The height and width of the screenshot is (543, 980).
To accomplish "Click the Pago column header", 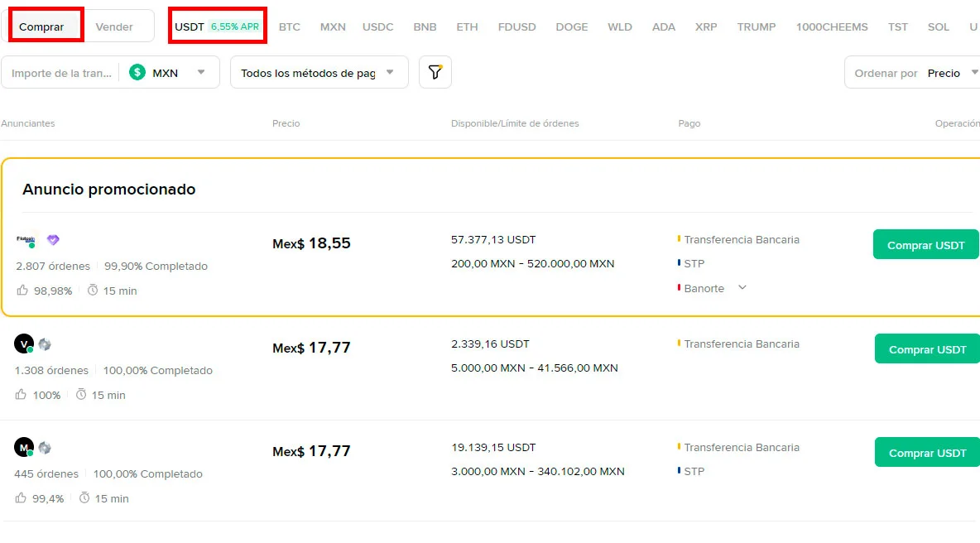I will pos(689,123).
